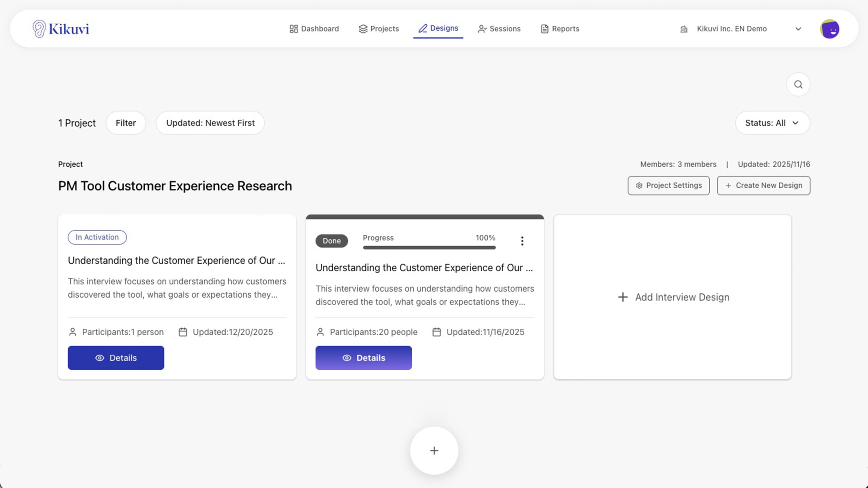The image size is (868, 488).
Task: Click the round plus button at bottom
Action: [x=434, y=451]
